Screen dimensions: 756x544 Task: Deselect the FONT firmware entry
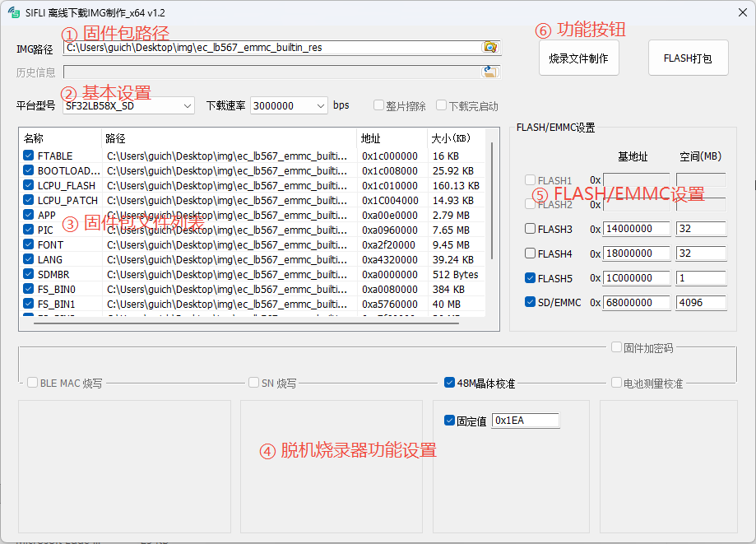[x=28, y=244]
